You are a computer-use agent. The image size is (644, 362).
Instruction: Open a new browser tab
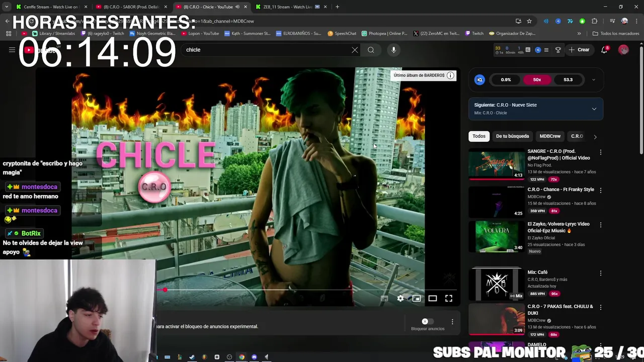337,7
